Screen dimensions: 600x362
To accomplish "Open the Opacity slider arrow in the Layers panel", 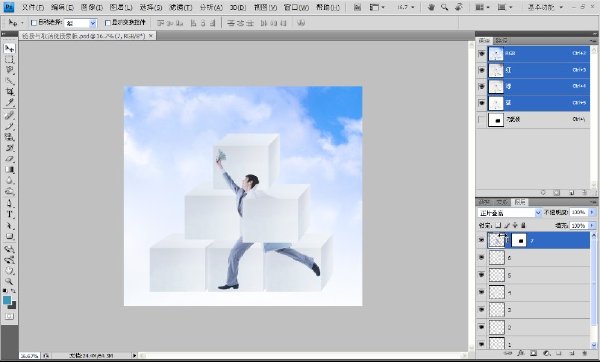I will [592, 212].
